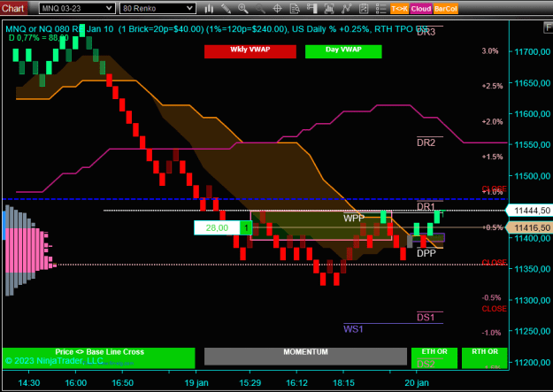Click the 3.0% percent label
Image resolution: width=553 pixels, height=392 pixels.
490,50
